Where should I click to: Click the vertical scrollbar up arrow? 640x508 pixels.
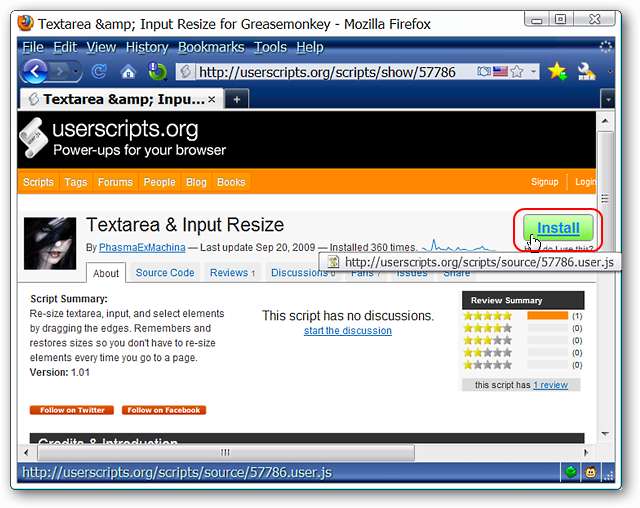tap(605, 121)
